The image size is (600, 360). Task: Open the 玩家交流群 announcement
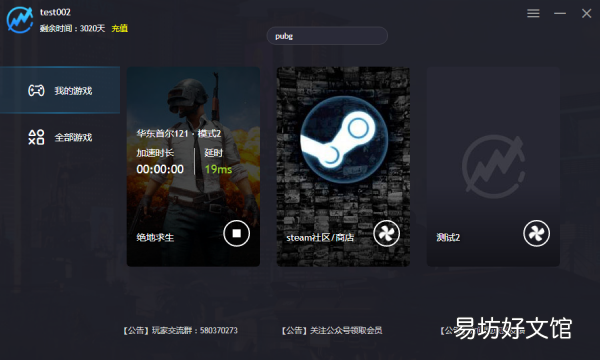coord(180,331)
